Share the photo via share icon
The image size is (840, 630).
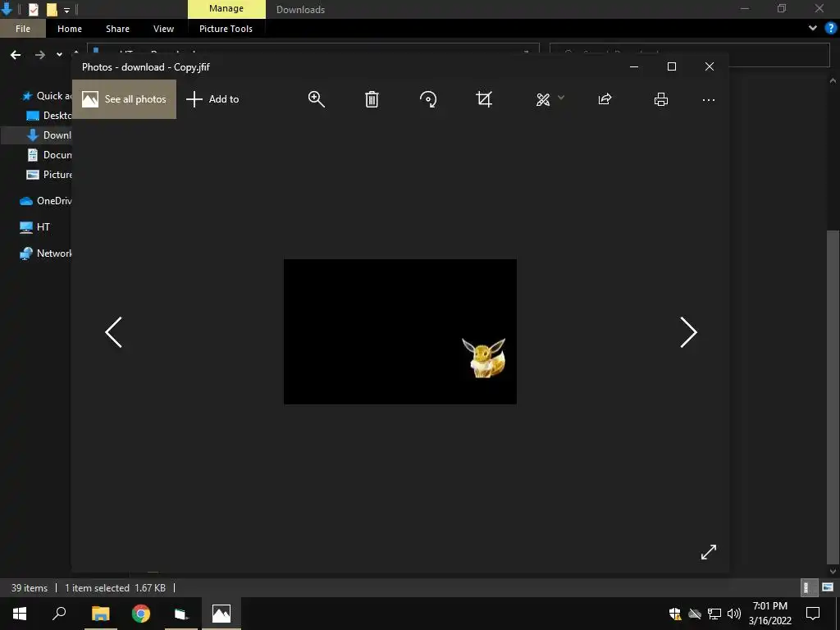(605, 99)
